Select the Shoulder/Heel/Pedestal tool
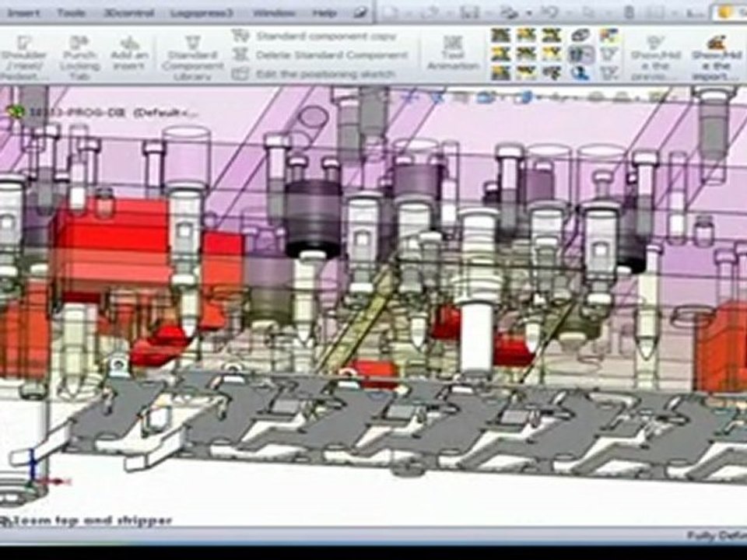 pyautogui.click(x=24, y=57)
